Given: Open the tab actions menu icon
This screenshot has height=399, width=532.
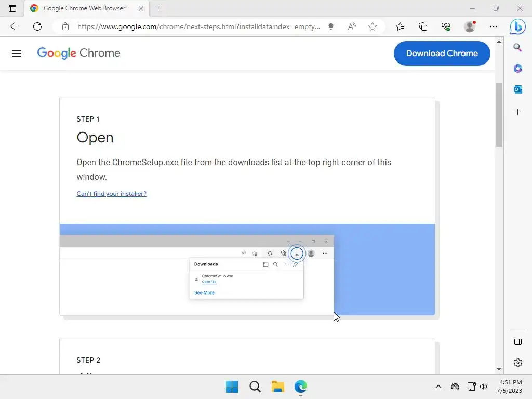Looking at the screenshot, I should (x=12, y=8).
